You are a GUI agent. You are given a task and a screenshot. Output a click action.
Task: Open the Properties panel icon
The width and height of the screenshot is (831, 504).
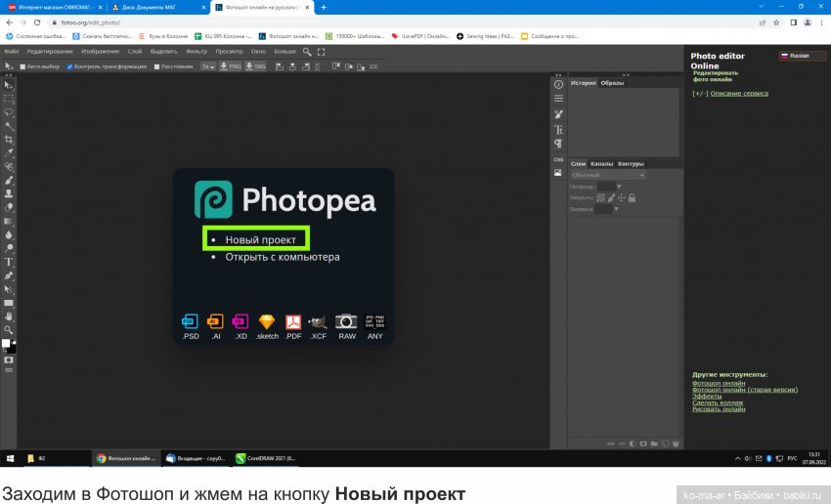click(558, 99)
